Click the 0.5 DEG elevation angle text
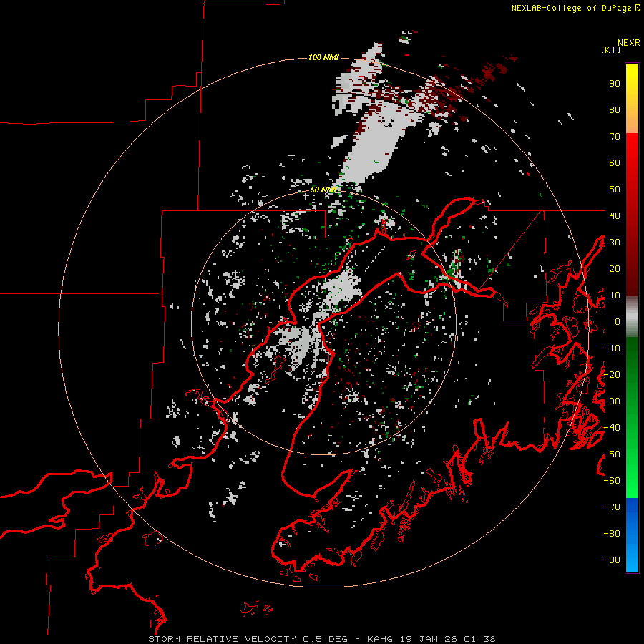 pyautogui.click(x=326, y=639)
